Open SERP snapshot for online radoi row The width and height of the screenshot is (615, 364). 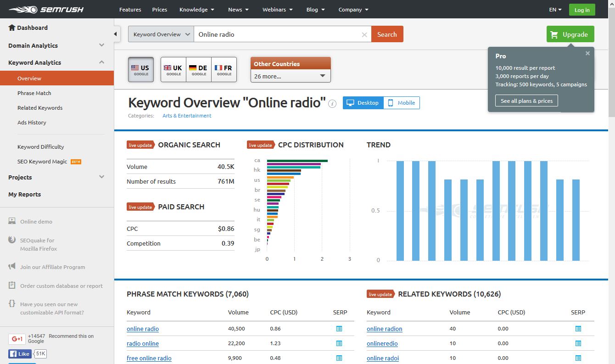click(x=578, y=358)
